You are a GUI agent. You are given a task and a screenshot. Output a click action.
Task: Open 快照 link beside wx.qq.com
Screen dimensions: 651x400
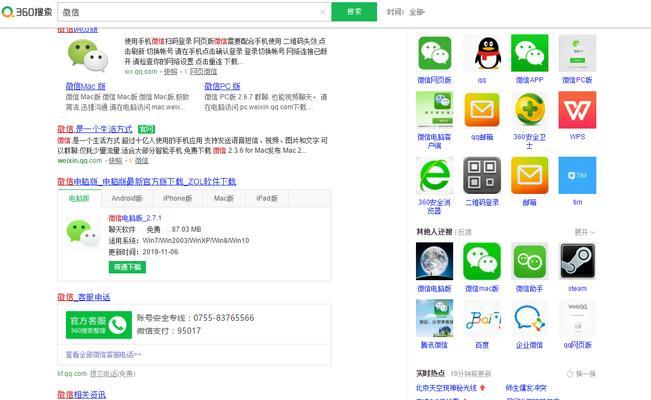170,71
